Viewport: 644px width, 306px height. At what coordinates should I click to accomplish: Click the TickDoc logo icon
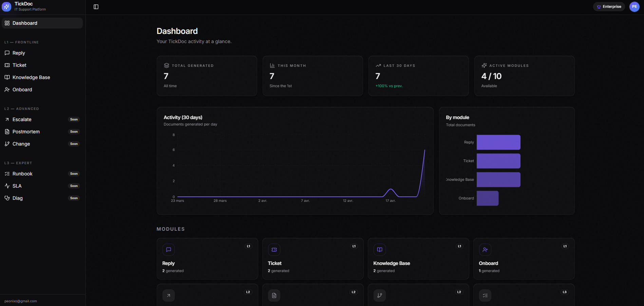pos(7,6)
